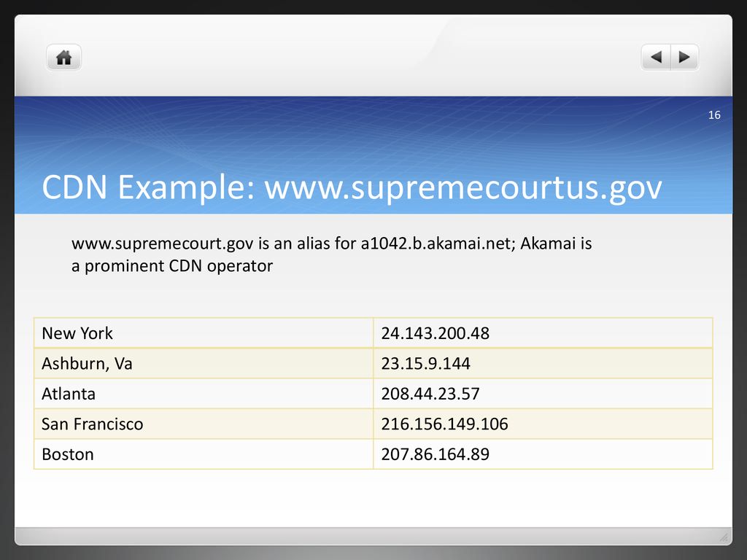Click the slide number 16

click(x=714, y=114)
